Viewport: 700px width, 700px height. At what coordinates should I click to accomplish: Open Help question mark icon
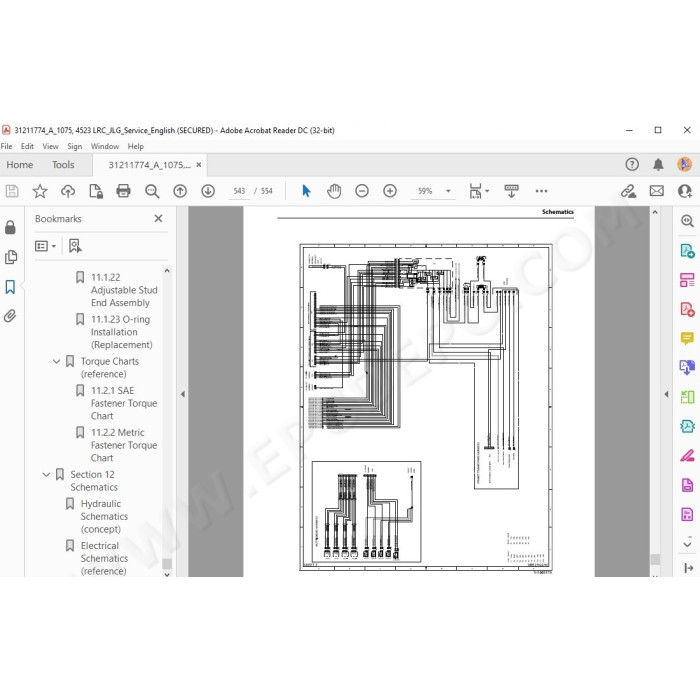tap(632, 164)
